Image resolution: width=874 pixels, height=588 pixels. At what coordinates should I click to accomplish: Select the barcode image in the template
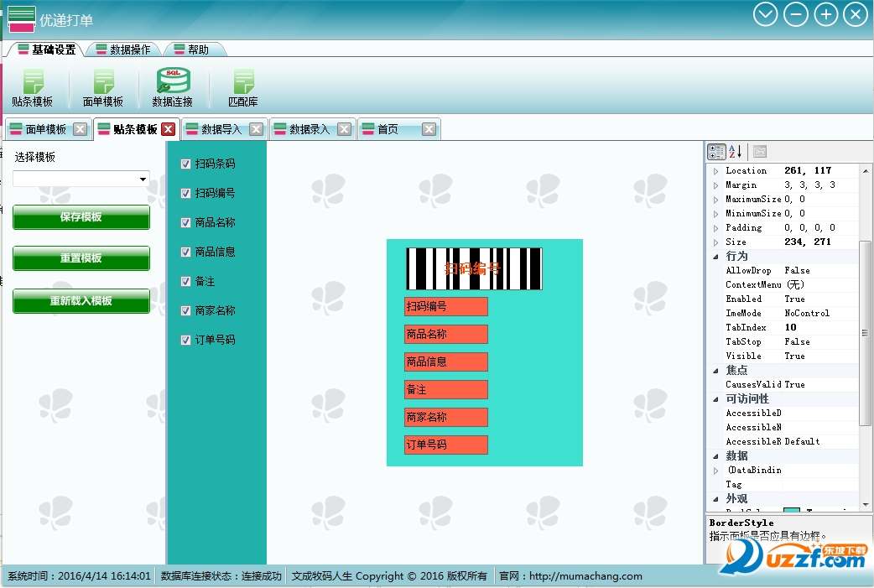[x=475, y=268]
